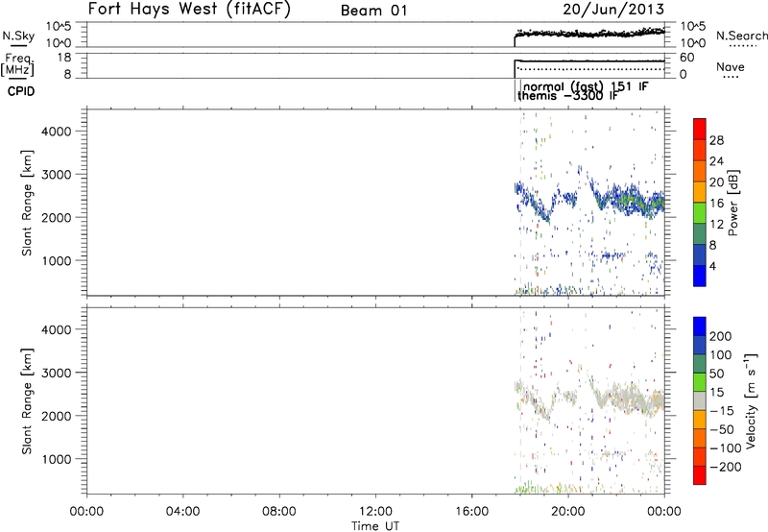Click the black N.Sky noise trace in top panel
This screenshot has height=532, width=768.
click(588, 34)
